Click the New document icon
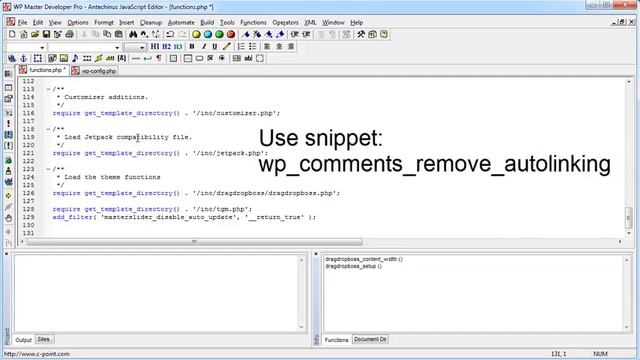This screenshot has height=360, width=640. (x=12, y=34)
